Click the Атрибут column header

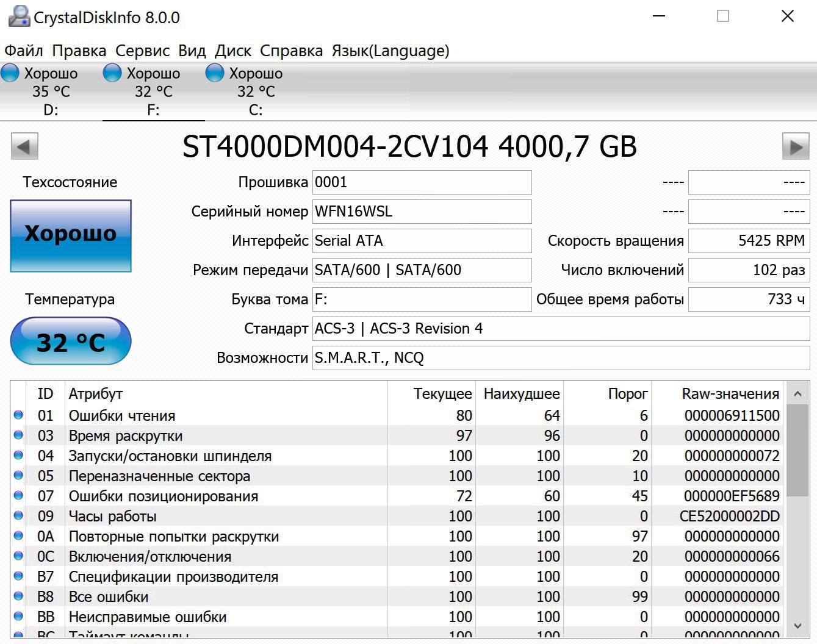pyautogui.click(x=226, y=394)
